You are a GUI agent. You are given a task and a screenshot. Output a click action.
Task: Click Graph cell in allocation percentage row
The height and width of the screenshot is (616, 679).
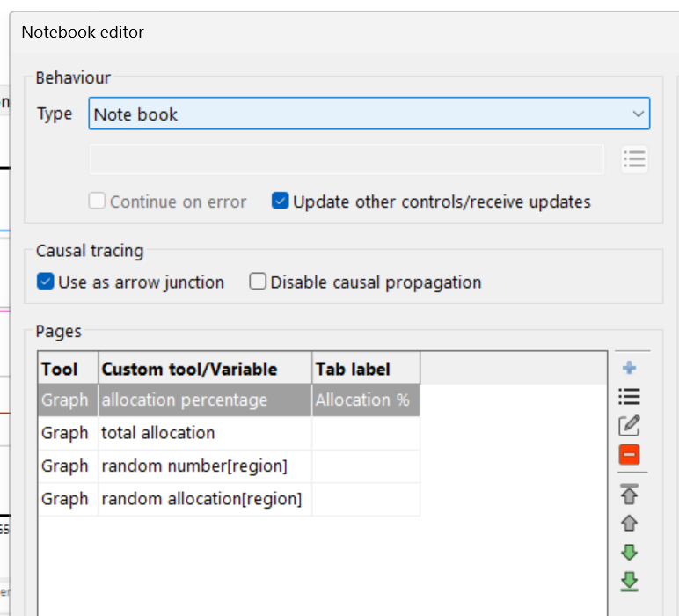coord(68,400)
